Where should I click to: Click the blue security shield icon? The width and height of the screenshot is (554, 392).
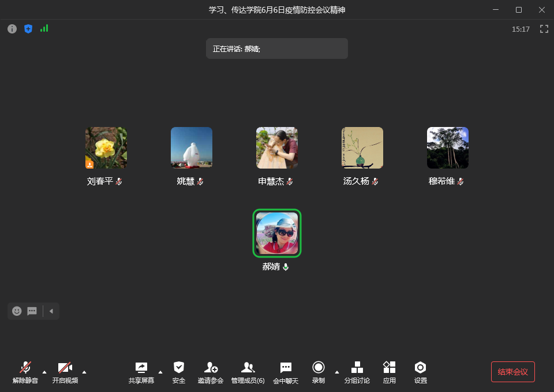click(28, 29)
